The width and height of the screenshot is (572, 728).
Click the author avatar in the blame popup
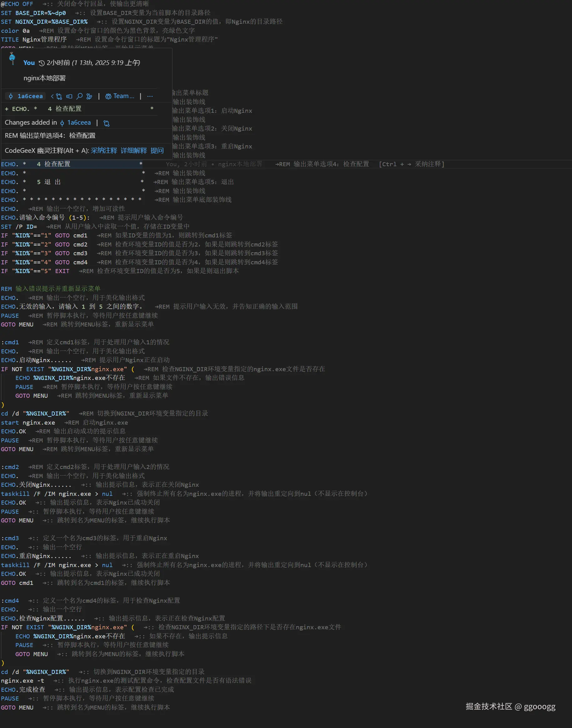(12, 58)
